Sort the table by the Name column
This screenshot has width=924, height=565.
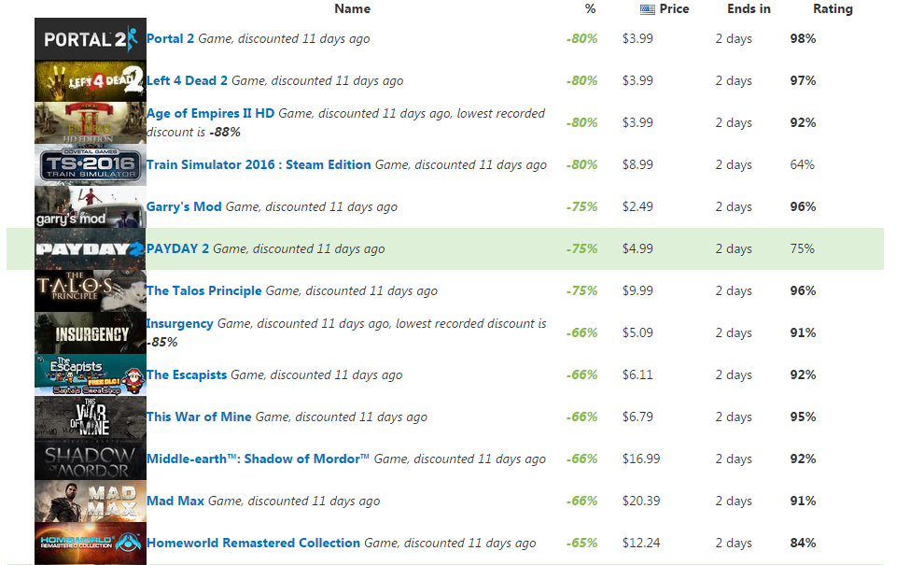pyautogui.click(x=353, y=8)
